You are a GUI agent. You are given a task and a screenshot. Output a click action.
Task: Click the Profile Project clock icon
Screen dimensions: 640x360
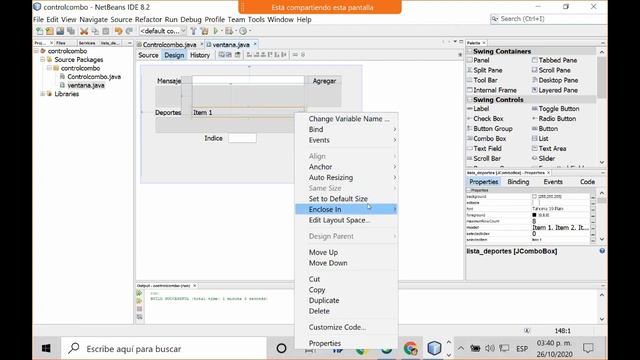click(x=243, y=31)
